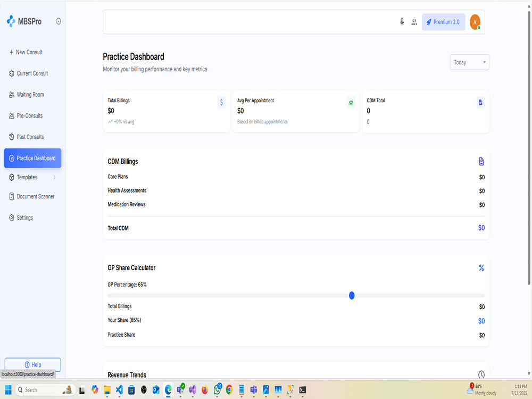
Task: Click the Total CDM label
Action: pos(118,228)
